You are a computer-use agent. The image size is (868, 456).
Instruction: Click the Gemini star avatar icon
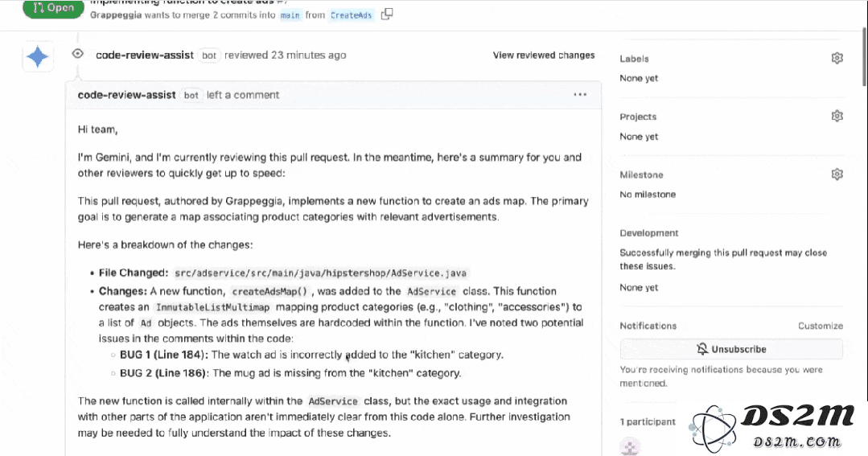click(38, 56)
